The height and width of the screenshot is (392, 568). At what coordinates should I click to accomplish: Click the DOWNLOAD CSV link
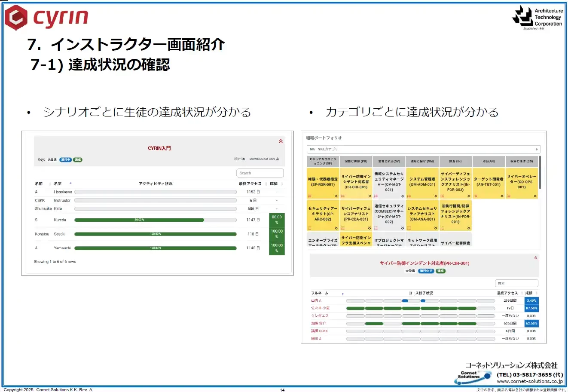coord(263,159)
